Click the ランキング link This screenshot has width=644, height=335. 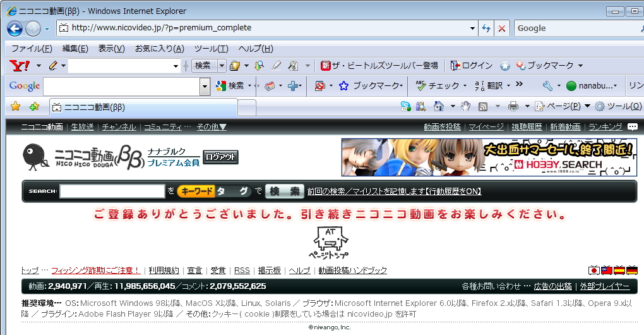(605, 127)
